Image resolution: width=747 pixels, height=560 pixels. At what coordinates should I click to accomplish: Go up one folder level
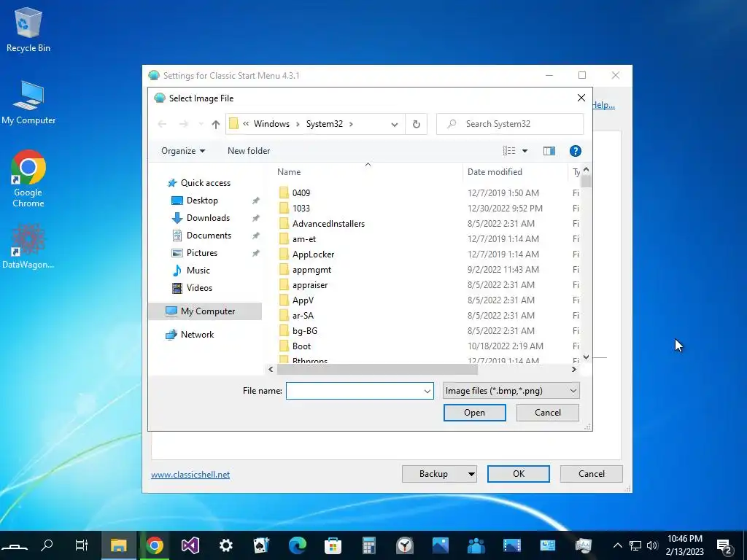[x=216, y=124]
